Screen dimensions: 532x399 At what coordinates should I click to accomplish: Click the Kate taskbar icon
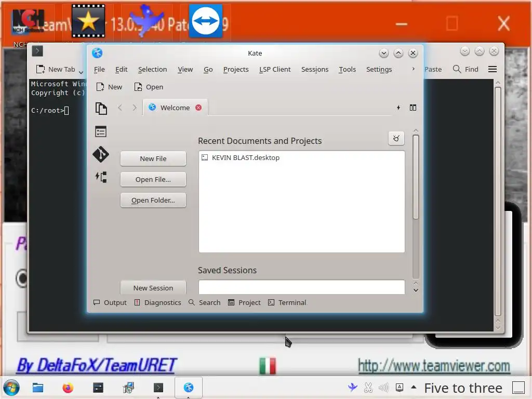(188, 388)
